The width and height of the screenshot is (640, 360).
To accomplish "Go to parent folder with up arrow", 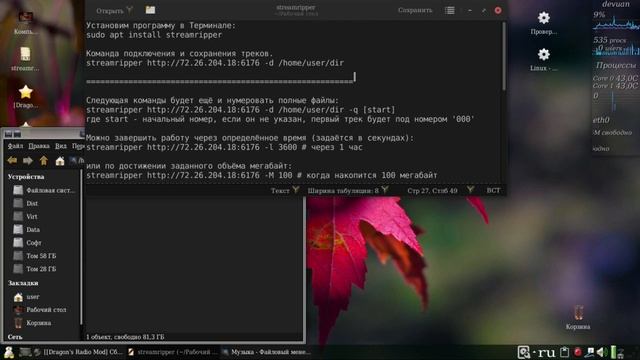I will pos(44,161).
